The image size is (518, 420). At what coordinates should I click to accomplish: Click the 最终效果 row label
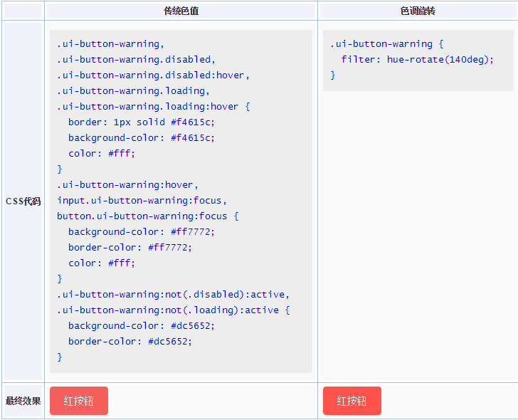click(23, 401)
